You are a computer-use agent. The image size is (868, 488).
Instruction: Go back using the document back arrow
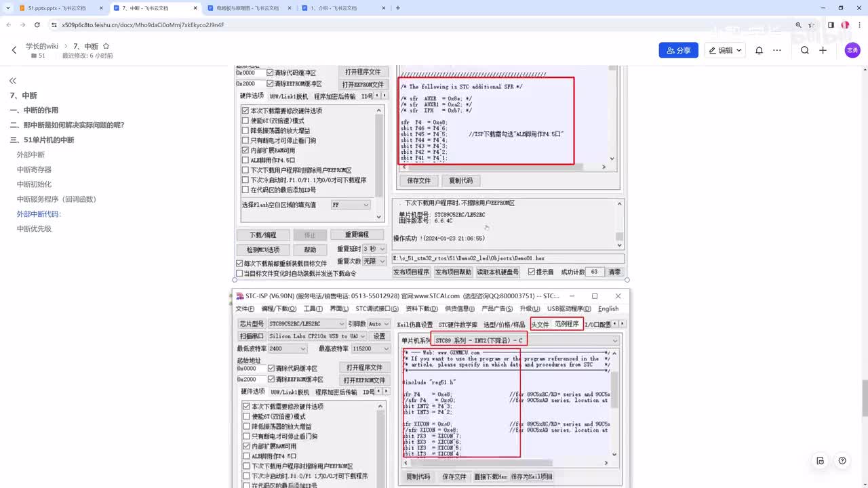14,50
